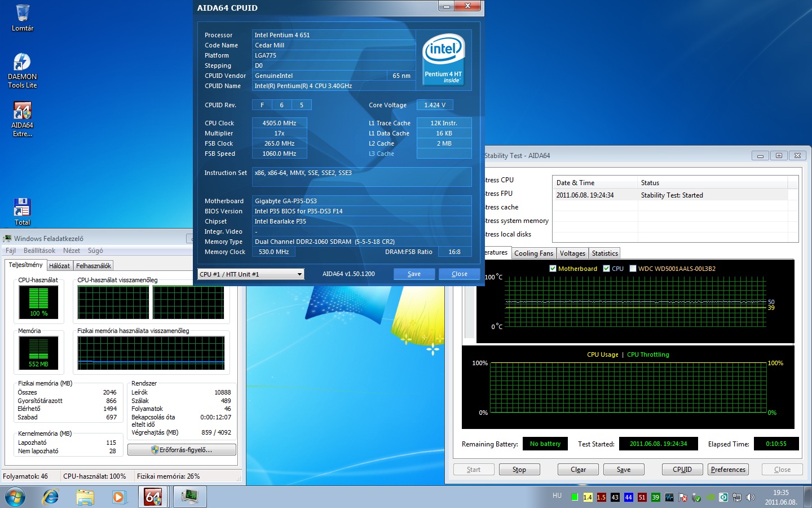Click the CPU Usage graph label

tap(603, 354)
